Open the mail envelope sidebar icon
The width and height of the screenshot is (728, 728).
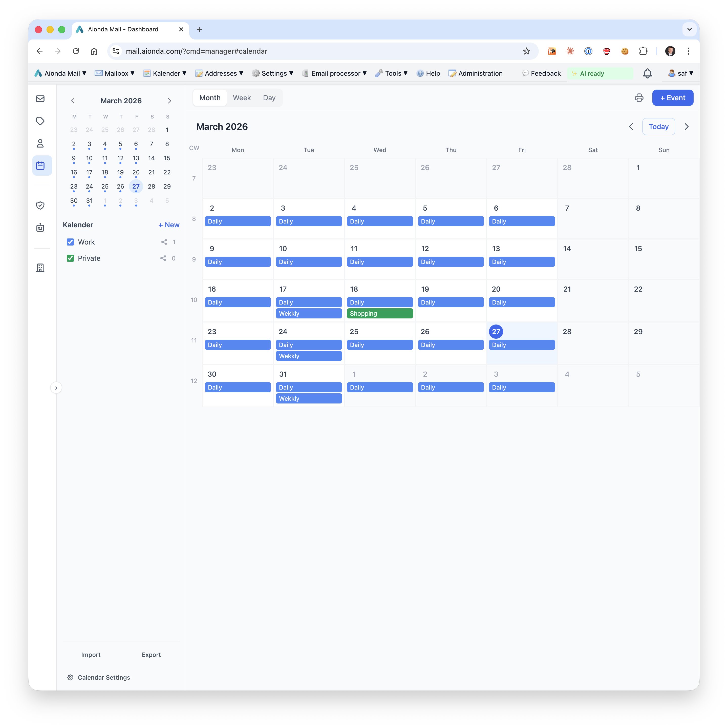(x=40, y=99)
